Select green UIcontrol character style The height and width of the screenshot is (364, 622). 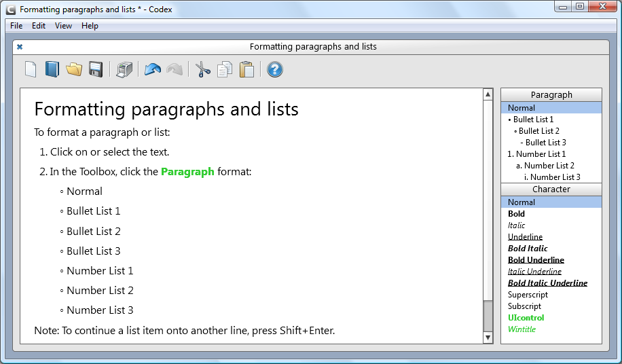point(526,318)
